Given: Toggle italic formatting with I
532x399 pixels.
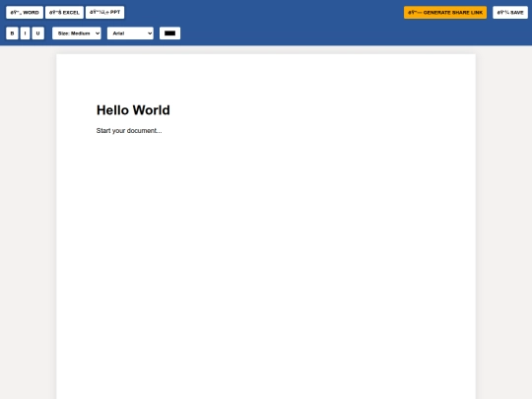Looking at the screenshot, I should tap(25, 33).
